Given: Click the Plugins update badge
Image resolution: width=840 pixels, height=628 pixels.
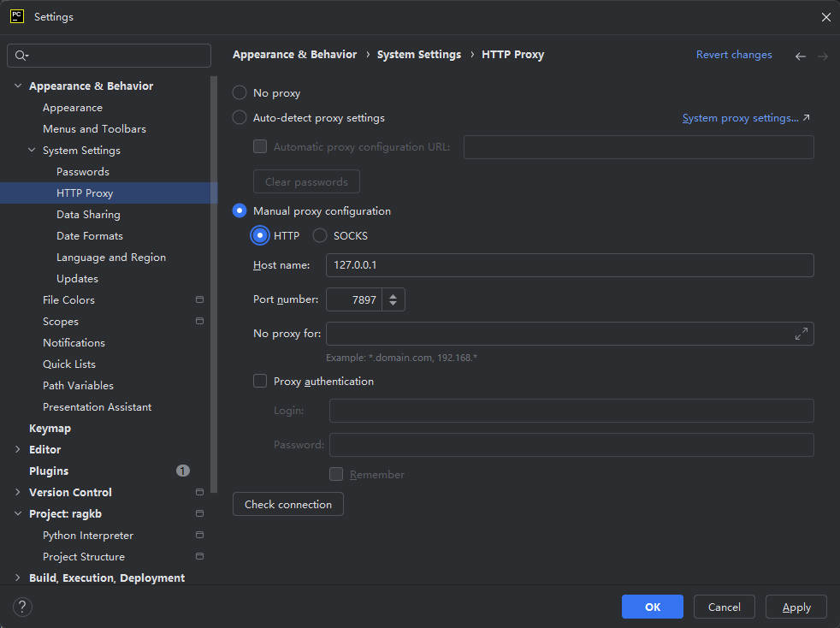Looking at the screenshot, I should coord(183,471).
